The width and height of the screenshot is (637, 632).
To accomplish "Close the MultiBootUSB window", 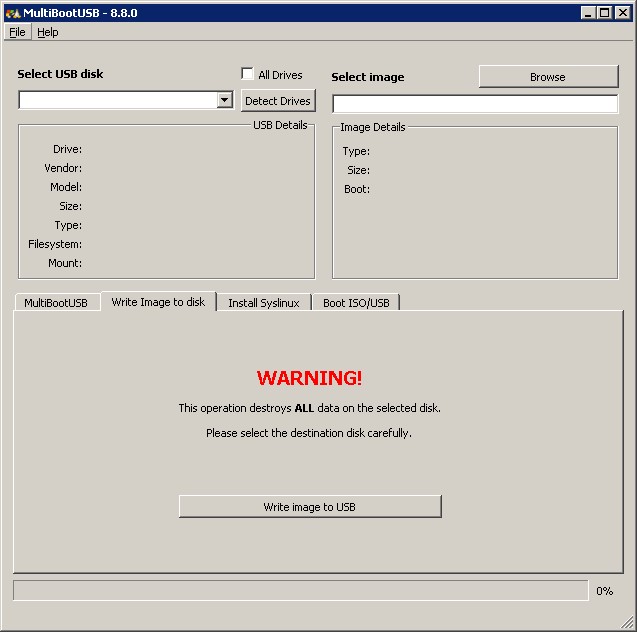I will 622,13.
